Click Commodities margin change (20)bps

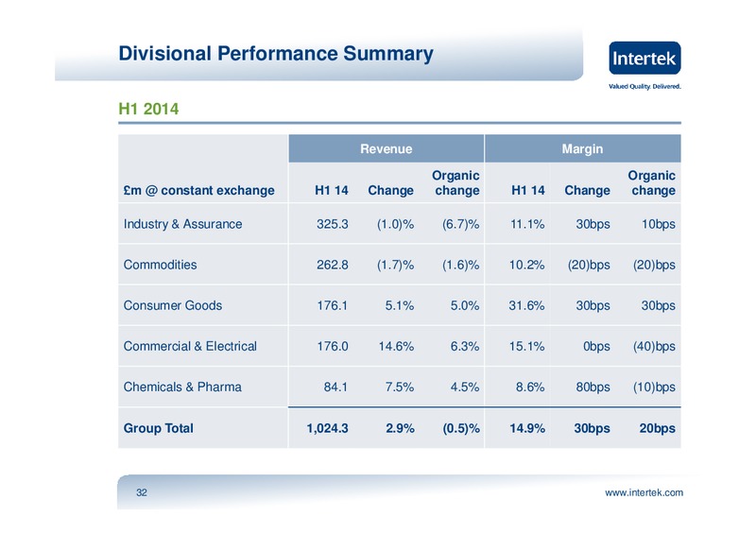click(589, 265)
